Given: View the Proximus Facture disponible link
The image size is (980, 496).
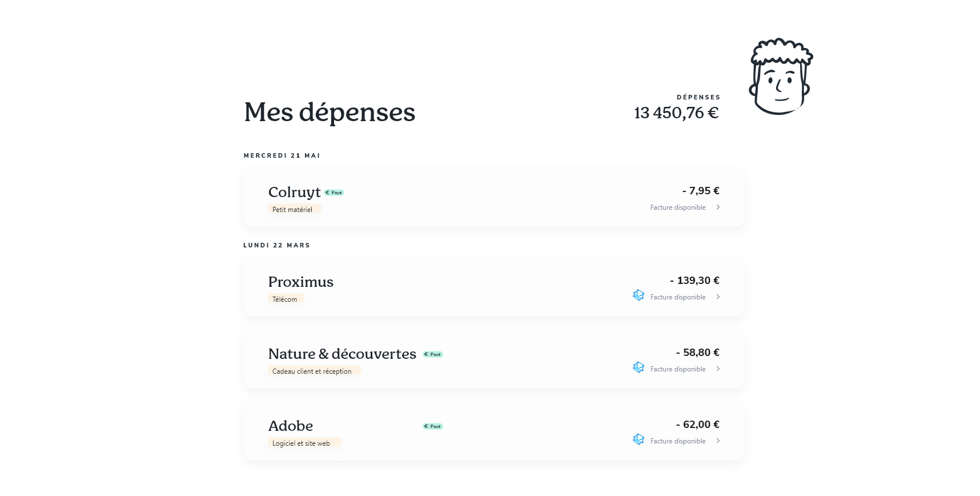Looking at the screenshot, I should pyautogui.click(x=677, y=297).
